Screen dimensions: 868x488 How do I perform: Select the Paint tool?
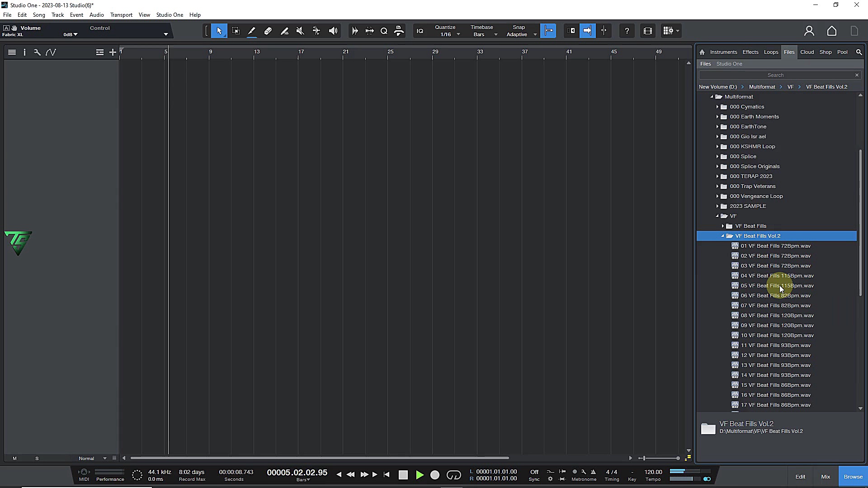284,31
